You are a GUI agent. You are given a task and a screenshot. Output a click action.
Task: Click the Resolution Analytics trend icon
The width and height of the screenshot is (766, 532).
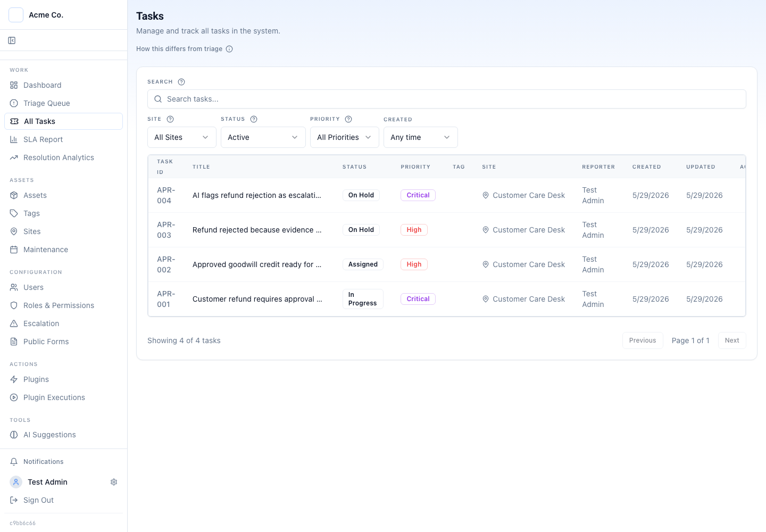pyautogui.click(x=14, y=157)
